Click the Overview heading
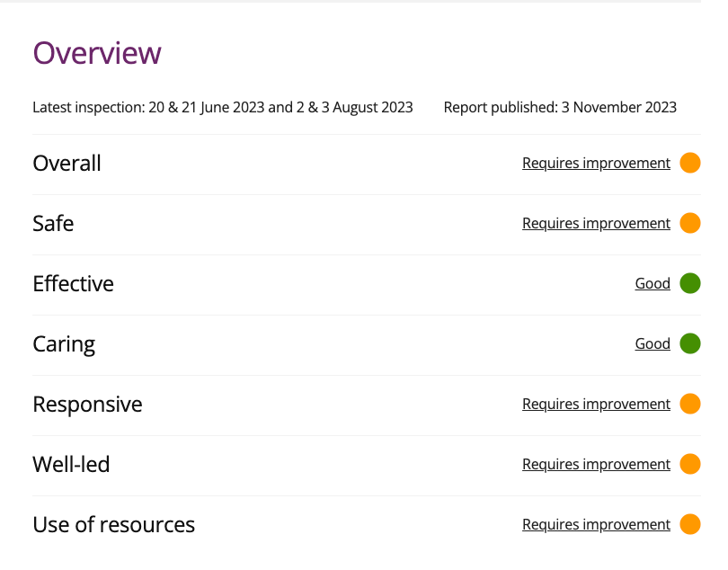This screenshot has height=570, width=728. 97,53
